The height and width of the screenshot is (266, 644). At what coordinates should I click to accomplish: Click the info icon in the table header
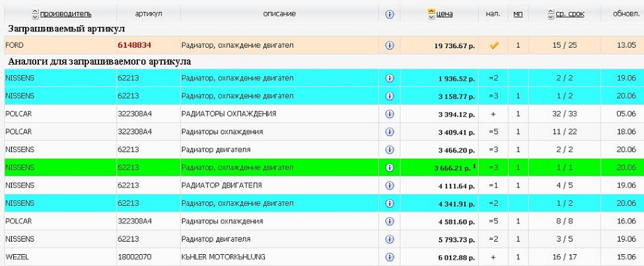389,14
